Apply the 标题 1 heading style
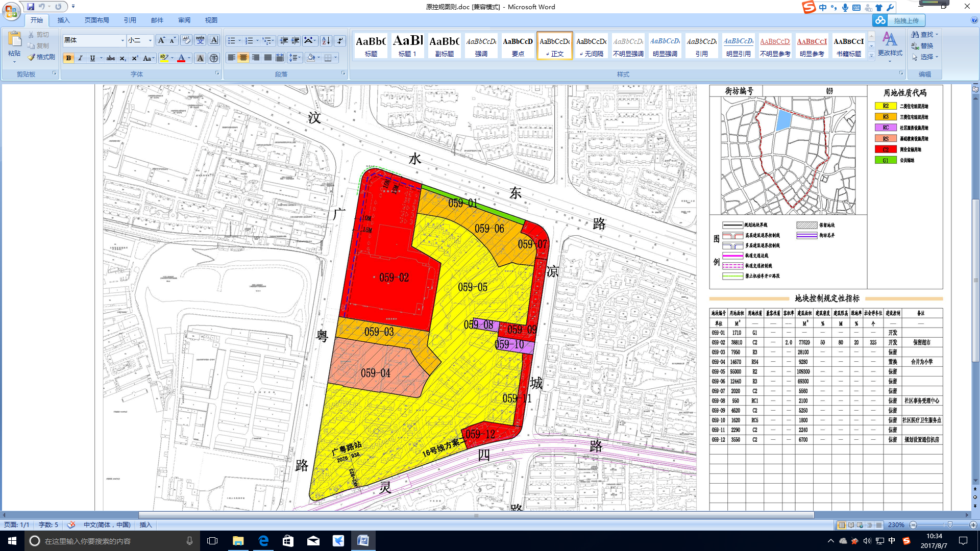 tap(407, 45)
